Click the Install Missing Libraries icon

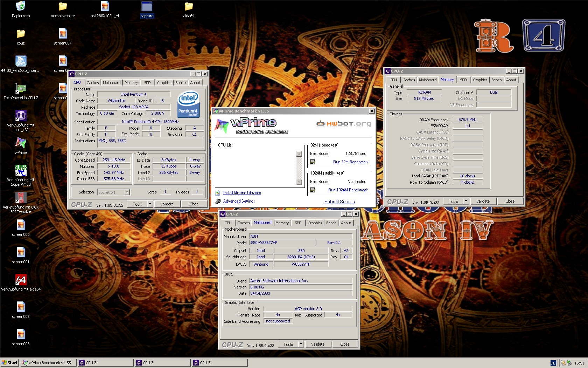point(217,193)
